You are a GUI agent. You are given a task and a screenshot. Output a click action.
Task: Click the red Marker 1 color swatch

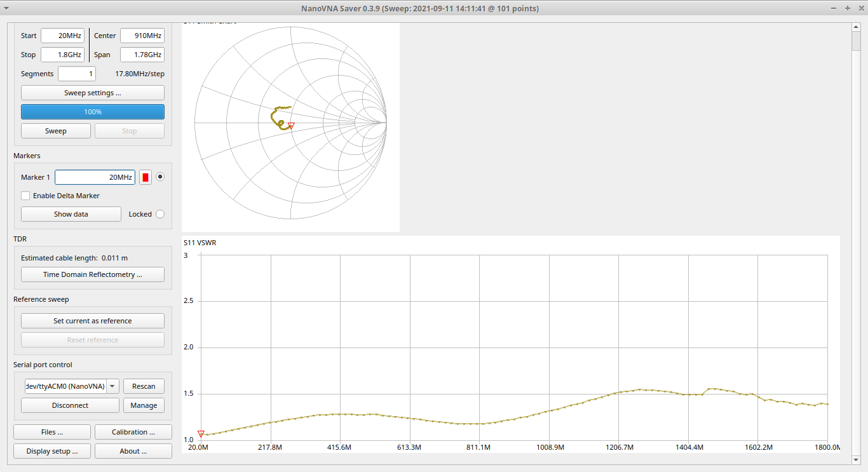146,177
